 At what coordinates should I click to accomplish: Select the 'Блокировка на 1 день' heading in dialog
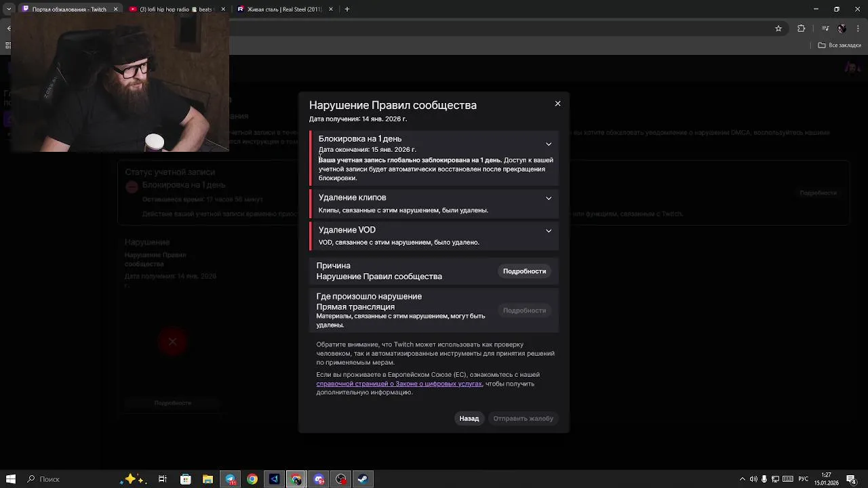pos(360,139)
